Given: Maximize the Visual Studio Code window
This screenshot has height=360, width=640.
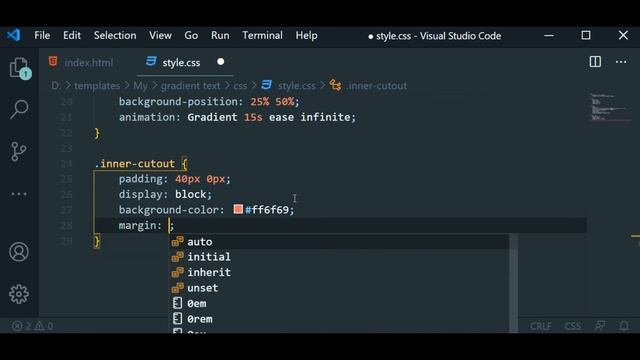Looking at the screenshot, I should coord(586,35).
